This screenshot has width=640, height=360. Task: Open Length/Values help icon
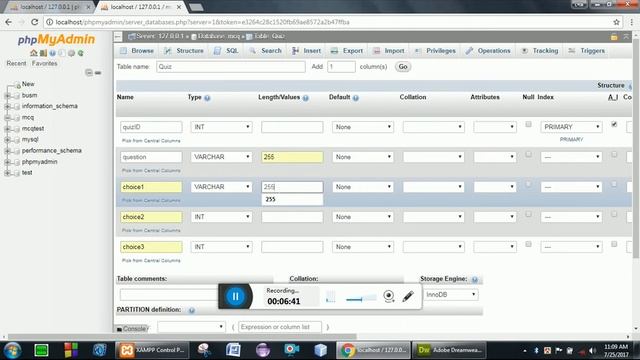(306, 98)
